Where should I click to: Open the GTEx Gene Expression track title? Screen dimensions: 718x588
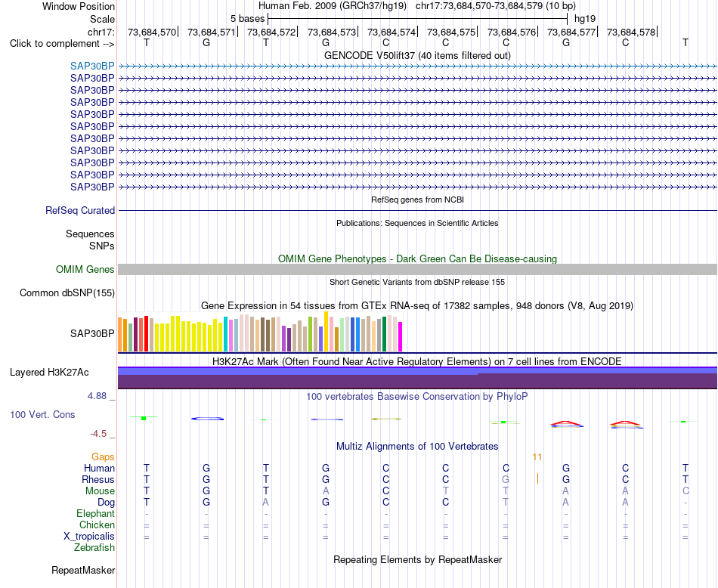[417, 305]
